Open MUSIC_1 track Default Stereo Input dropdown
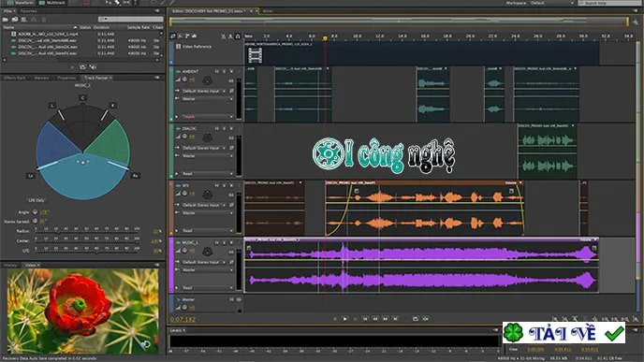This screenshot has width=644, height=362. 205,262
